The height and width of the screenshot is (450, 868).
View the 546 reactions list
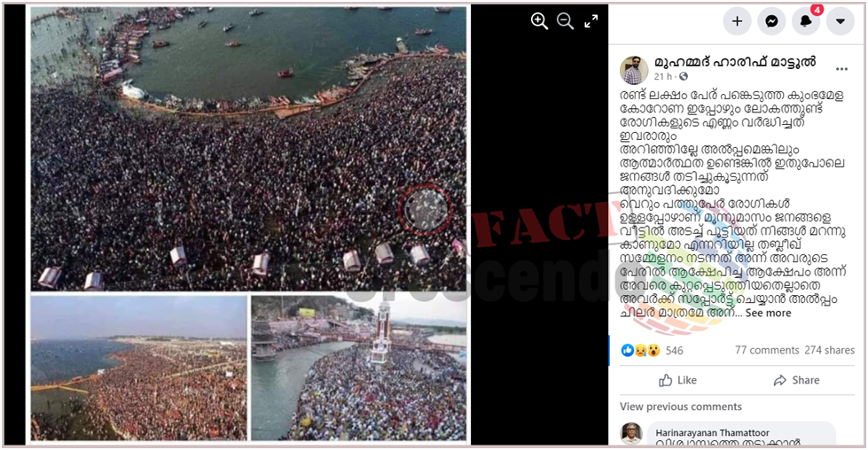[652, 350]
